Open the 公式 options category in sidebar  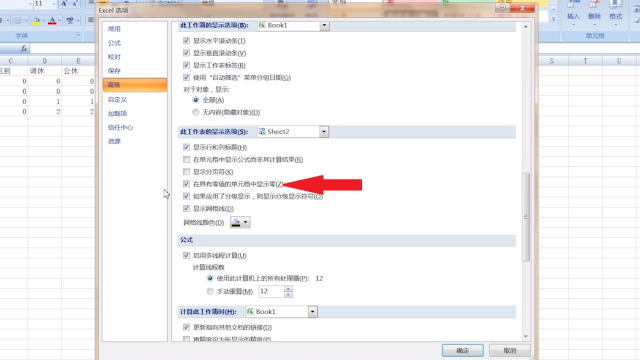[x=114, y=43]
